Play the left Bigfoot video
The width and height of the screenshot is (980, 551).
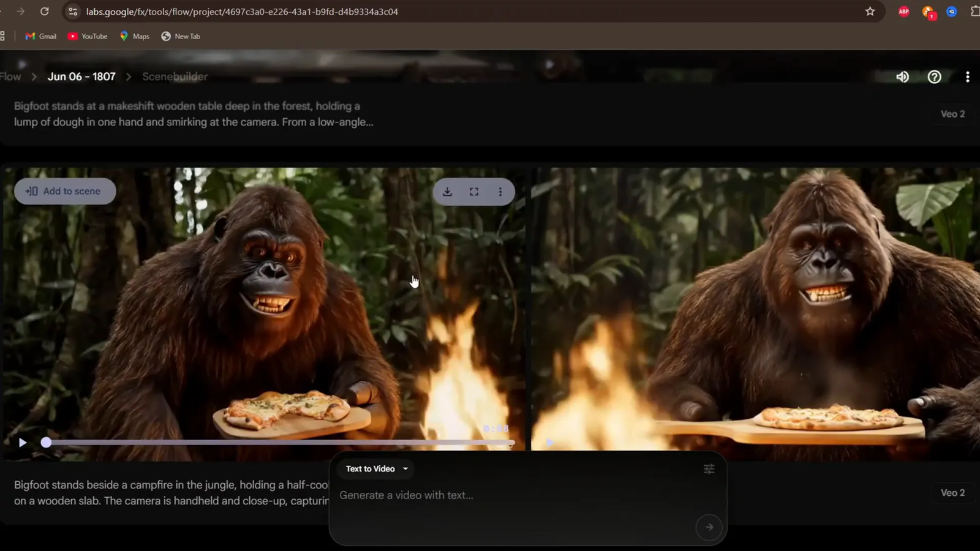tap(22, 442)
